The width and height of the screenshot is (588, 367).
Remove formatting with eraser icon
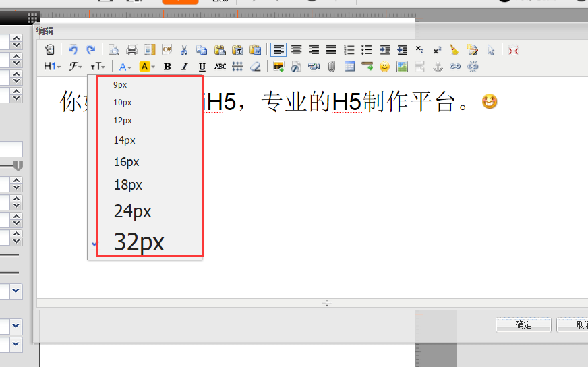(256, 66)
